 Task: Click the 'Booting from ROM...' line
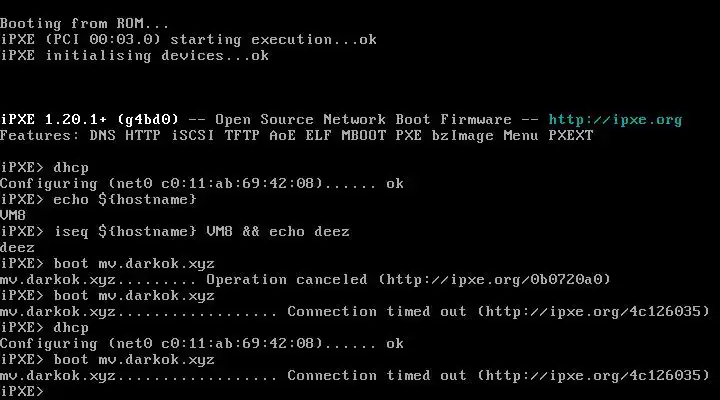[84, 23]
